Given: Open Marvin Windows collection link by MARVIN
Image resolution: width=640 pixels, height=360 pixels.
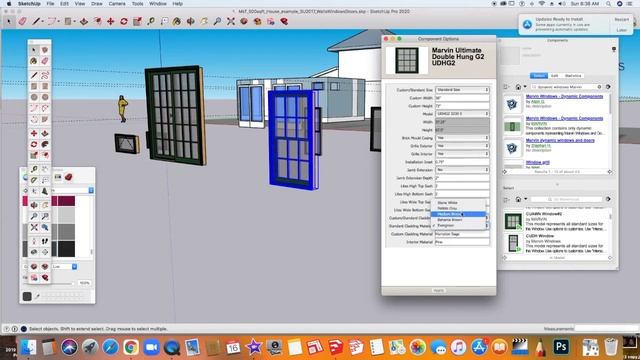Looking at the screenshot, I should click(564, 118).
